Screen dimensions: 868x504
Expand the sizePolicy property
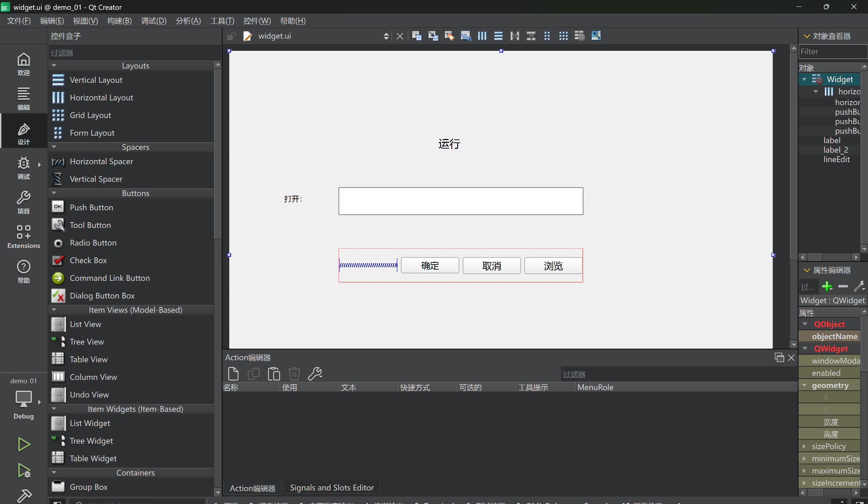pyautogui.click(x=804, y=446)
